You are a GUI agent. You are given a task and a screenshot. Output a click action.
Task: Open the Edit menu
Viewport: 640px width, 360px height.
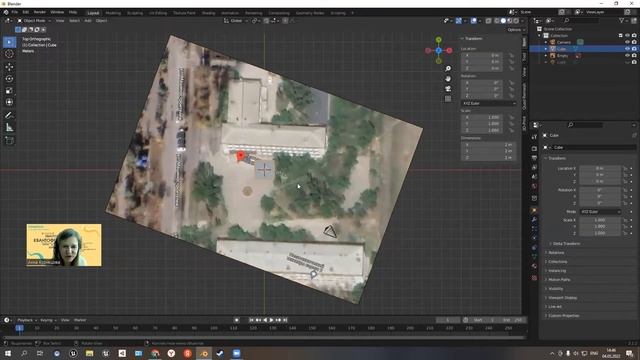pos(26,12)
